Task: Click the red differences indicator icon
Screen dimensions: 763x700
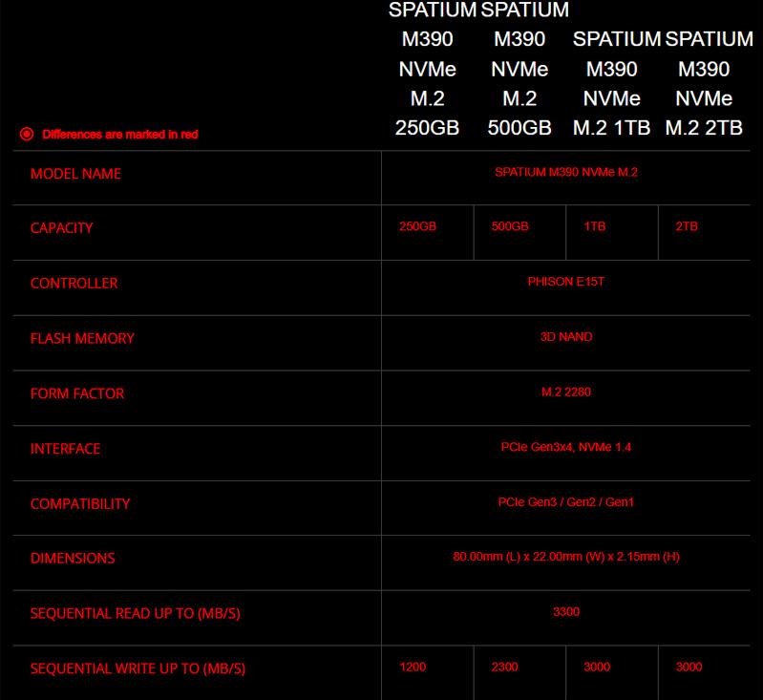Action: [27, 135]
